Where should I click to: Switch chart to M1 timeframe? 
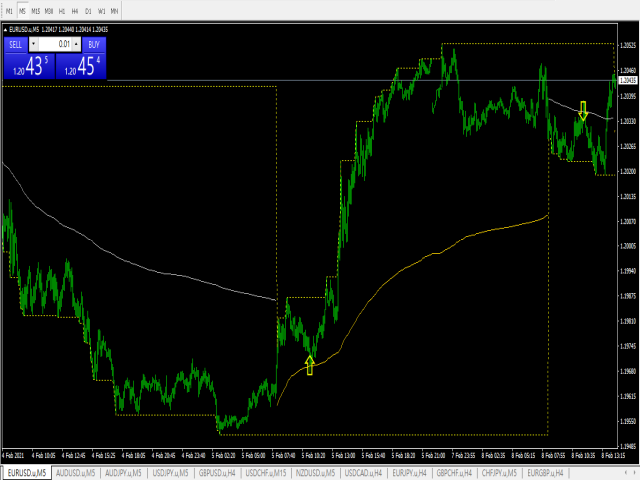pos(9,11)
